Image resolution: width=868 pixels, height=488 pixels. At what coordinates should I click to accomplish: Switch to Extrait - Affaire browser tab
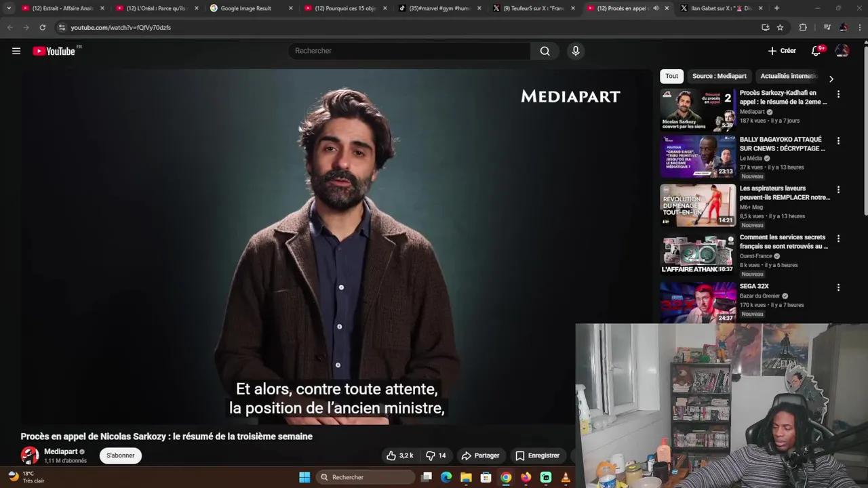tap(63, 8)
